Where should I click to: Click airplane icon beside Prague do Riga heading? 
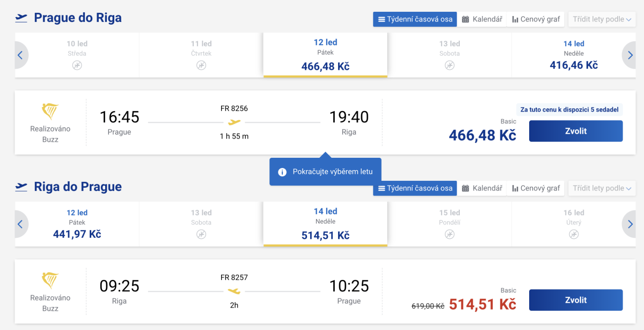21,18
